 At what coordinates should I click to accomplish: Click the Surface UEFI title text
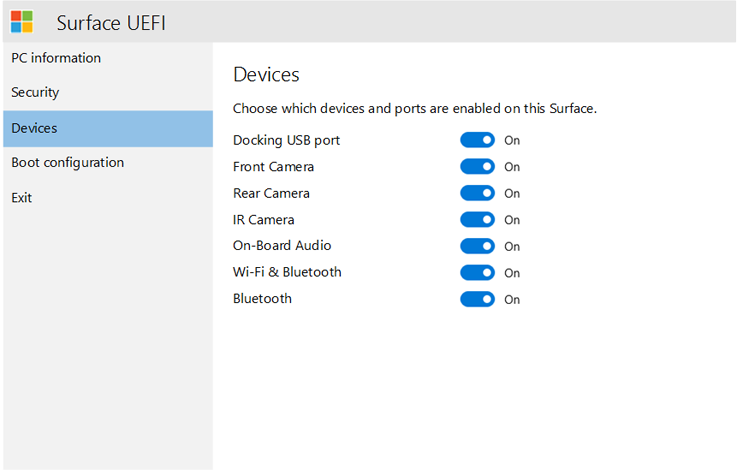112,22
